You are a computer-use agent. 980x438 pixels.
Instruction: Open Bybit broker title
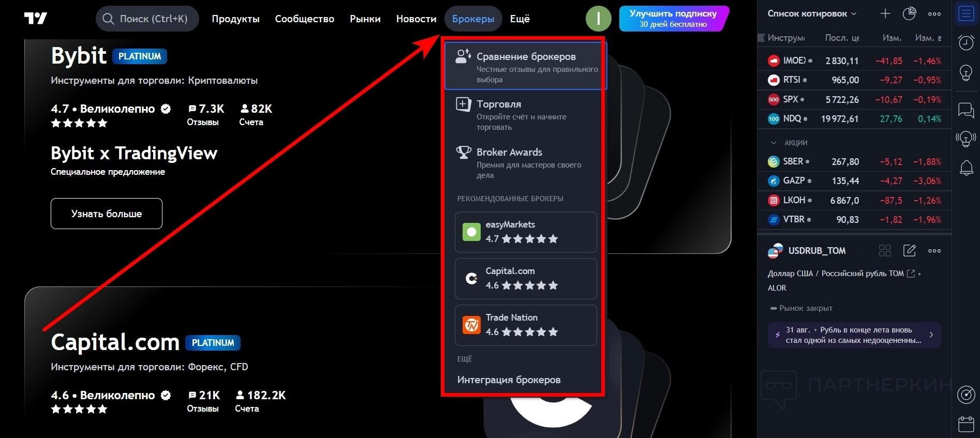[79, 56]
